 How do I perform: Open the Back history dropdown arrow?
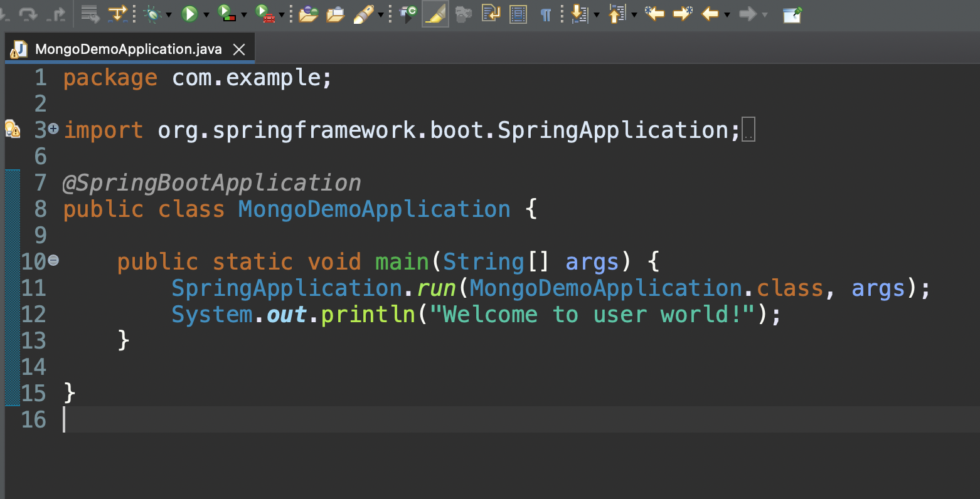(x=727, y=14)
